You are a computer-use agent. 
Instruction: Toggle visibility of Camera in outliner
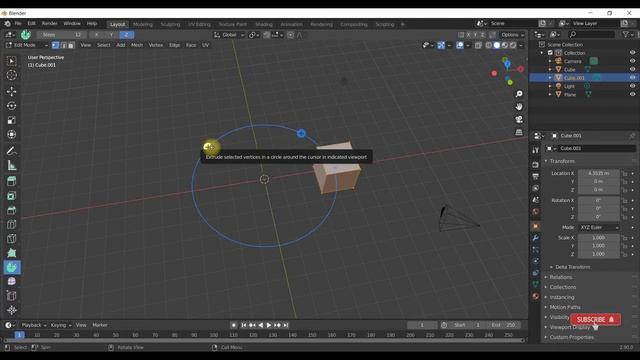[x=632, y=61]
